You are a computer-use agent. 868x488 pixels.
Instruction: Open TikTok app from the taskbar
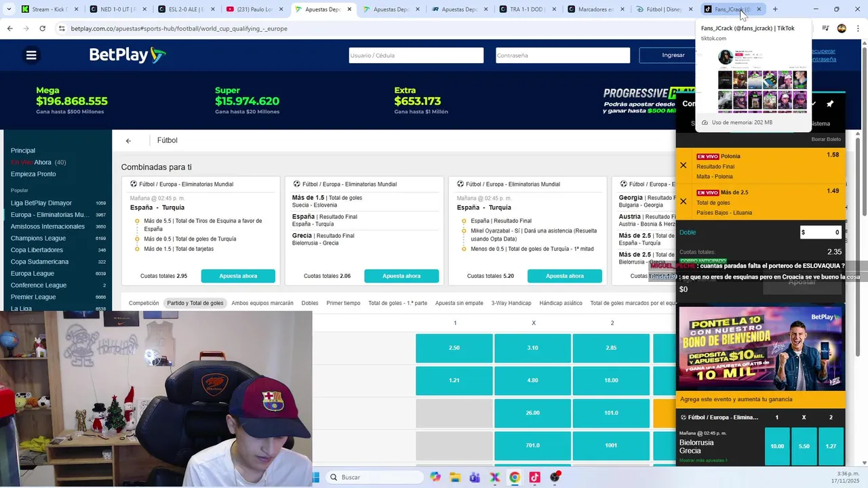point(534,477)
